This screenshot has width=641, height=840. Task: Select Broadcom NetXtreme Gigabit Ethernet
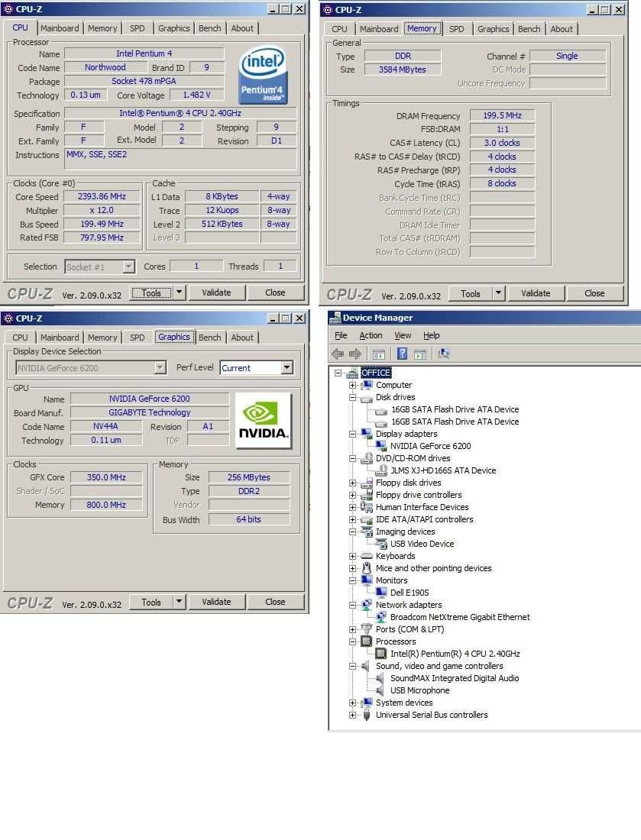(x=460, y=617)
